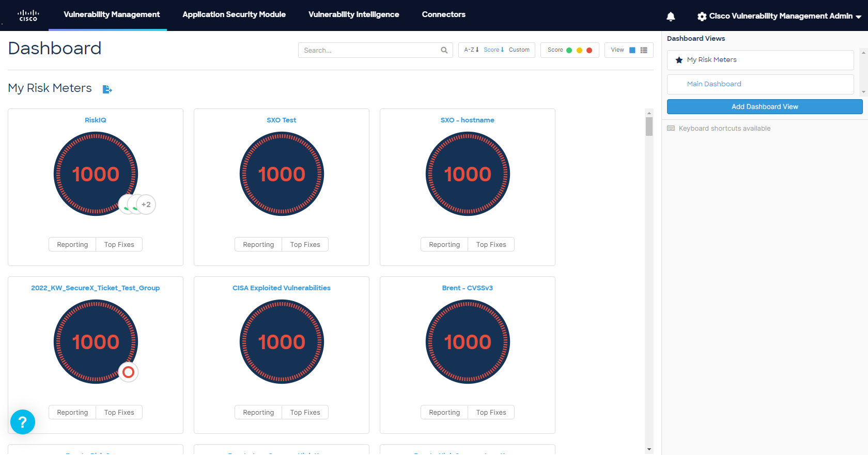Click Reporting on SXO Test card
This screenshot has height=455, width=868.
[258, 244]
